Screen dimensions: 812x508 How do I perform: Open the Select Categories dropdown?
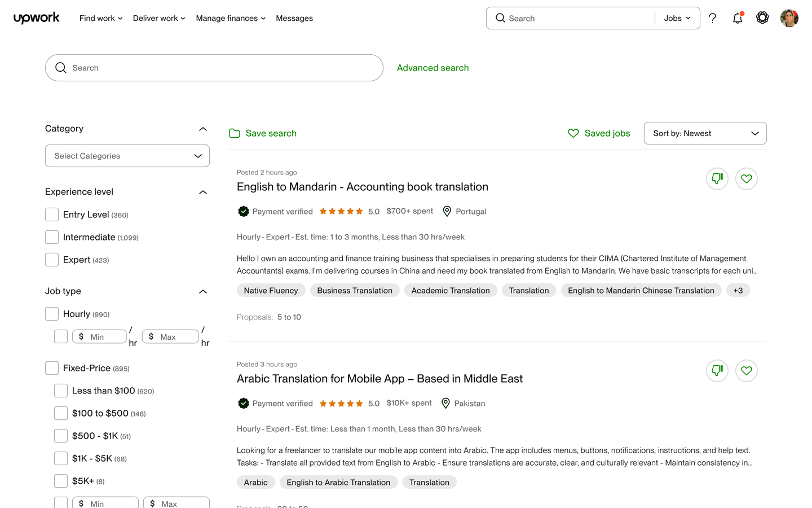click(127, 156)
